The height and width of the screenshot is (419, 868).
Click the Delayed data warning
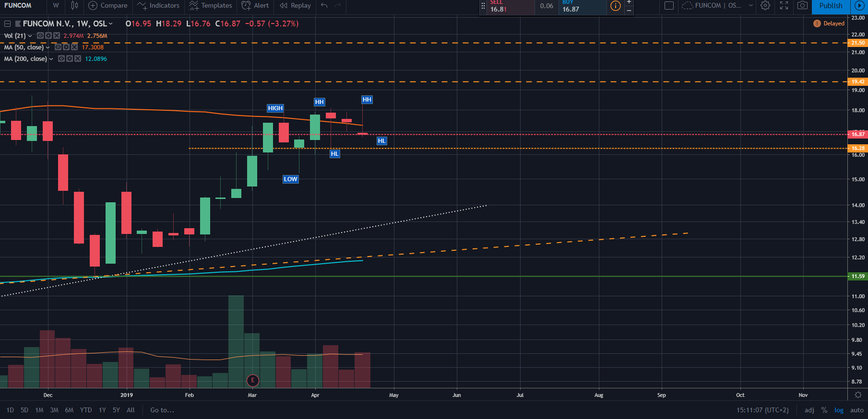(x=829, y=23)
